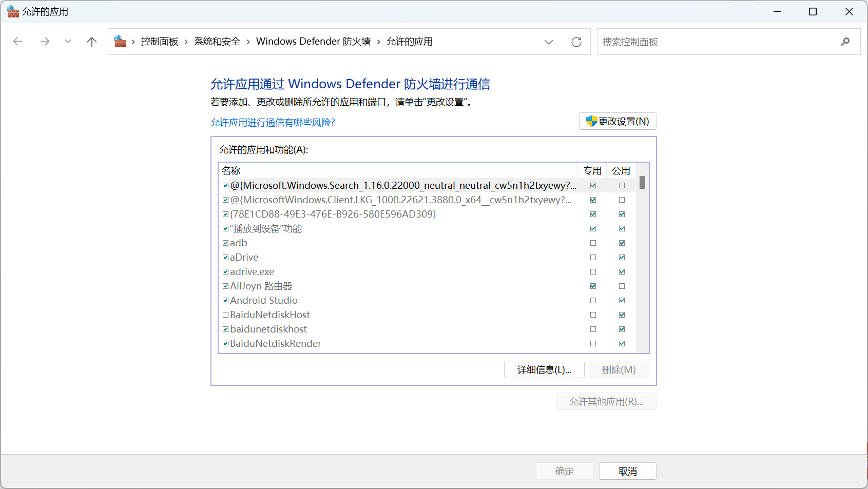Toggle the aDrive enabled checkbox
868x489 pixels.
[225, 258]
